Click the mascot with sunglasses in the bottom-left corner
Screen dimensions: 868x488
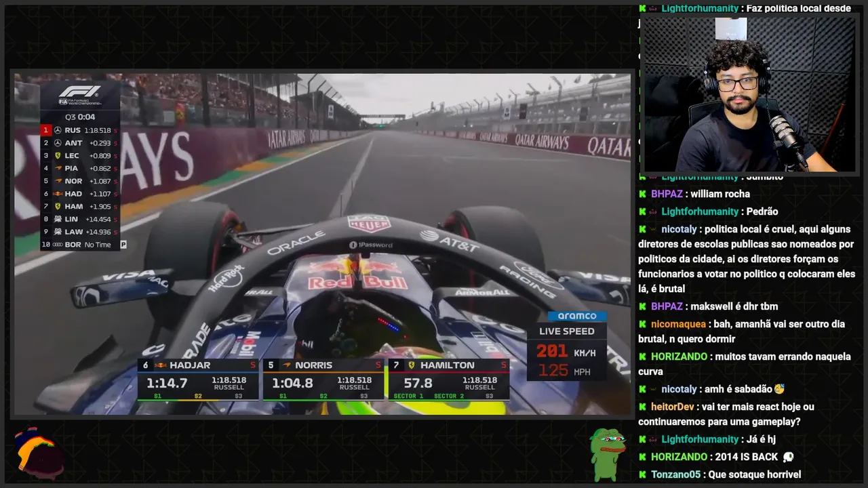click(x=39, y=453)
